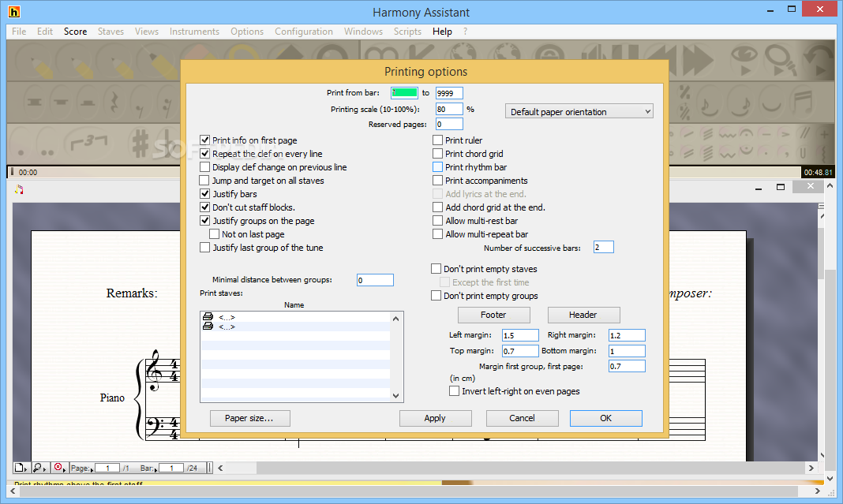Click the page layout icon in status bar
Screen dimensions: 843x504
(x=20, y=468)
